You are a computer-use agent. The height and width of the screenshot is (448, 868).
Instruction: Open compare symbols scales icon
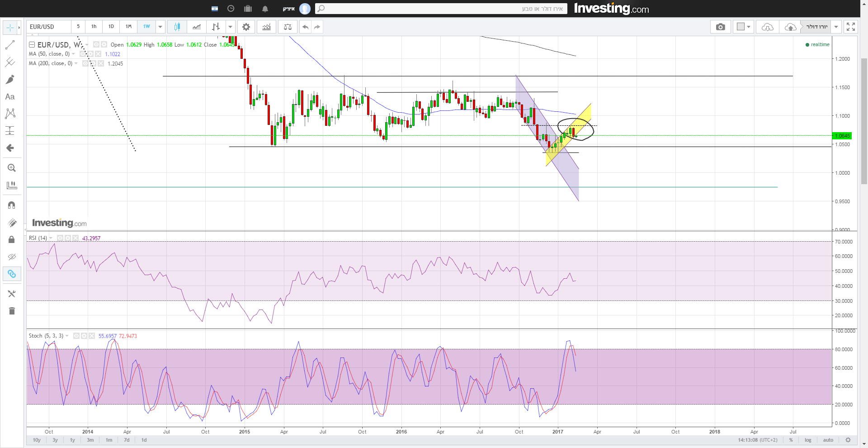pyautogui.click(x=288, y=27)
